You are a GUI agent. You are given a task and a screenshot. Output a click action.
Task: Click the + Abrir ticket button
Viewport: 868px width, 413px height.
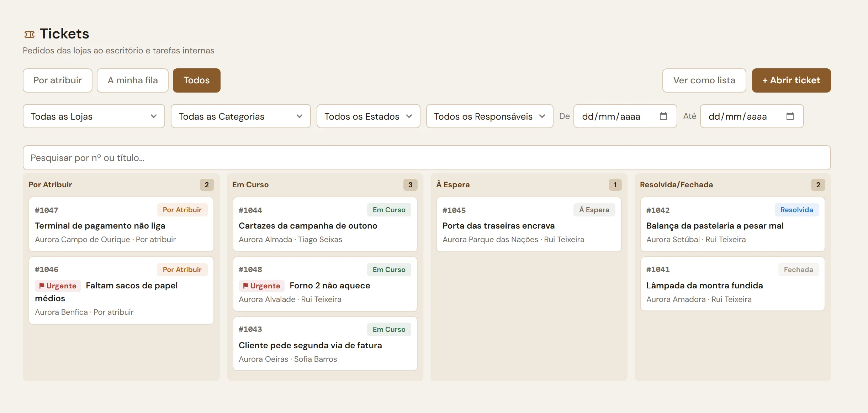pyautogui.click(x=791, y=80)
